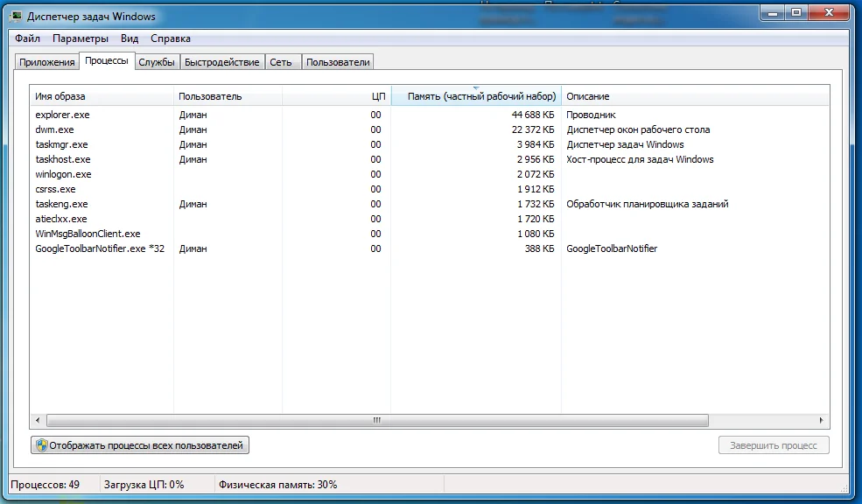Maximize the Task Manager window
862x504 pixels.
tap(796, 12)
